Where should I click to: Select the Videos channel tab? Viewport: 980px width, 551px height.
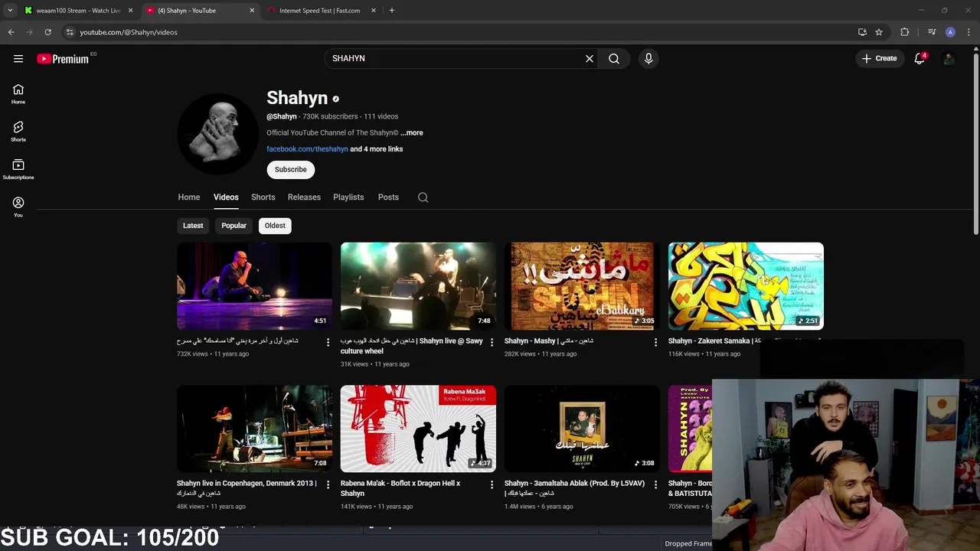(226, 197)
